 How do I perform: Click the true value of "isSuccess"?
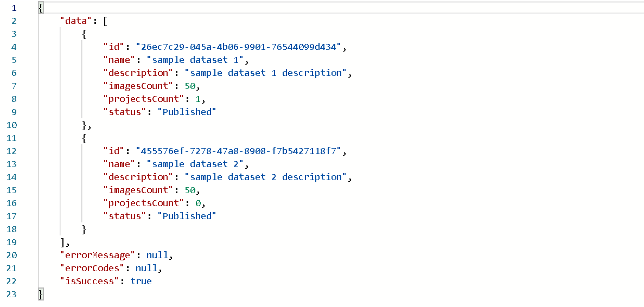141,281
